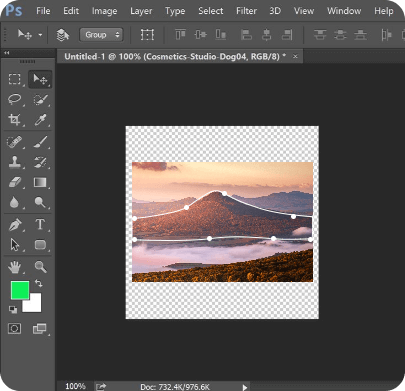This screenshot has height=391, width=405.
Task: Open the 3D menu
Action: (x=275, y=11)
